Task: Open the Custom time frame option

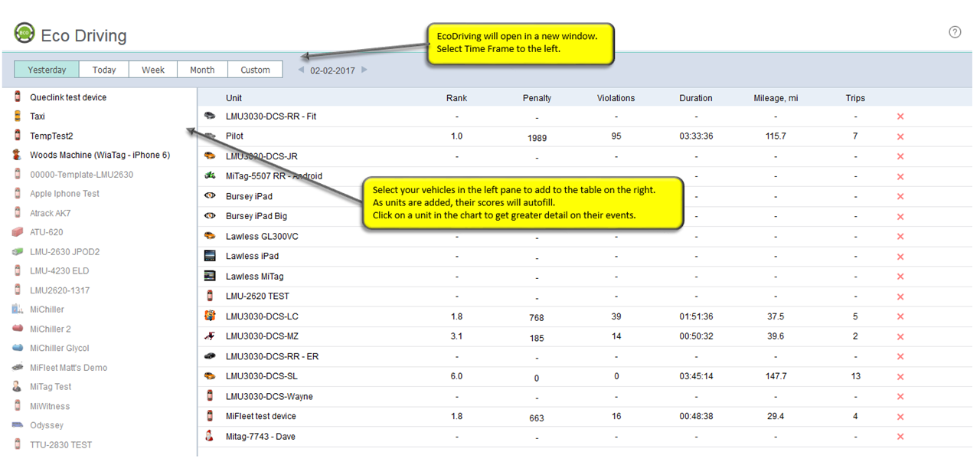Action: [x=255, y=70]
